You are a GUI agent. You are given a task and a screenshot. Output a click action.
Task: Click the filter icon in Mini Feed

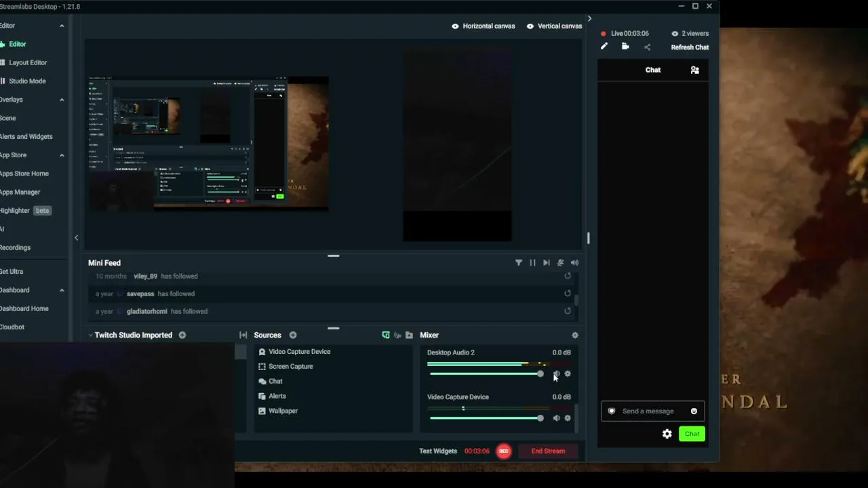[x=519, y=263]
